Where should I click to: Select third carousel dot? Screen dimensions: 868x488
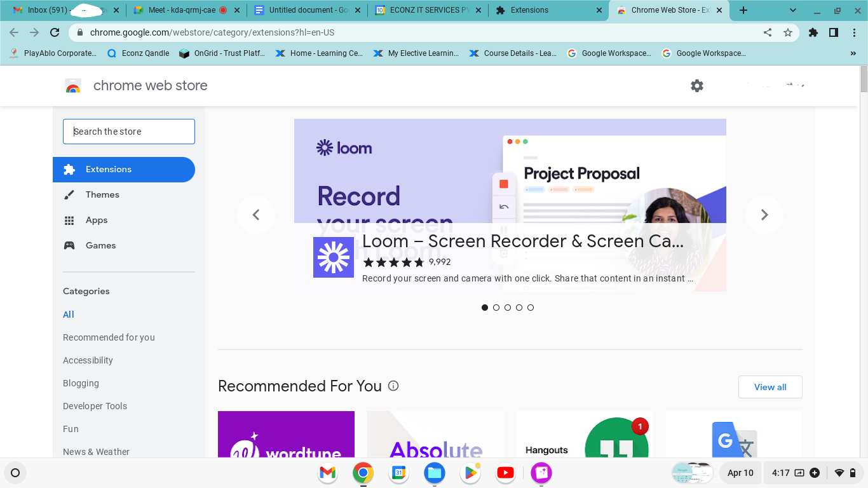(508, 308)
